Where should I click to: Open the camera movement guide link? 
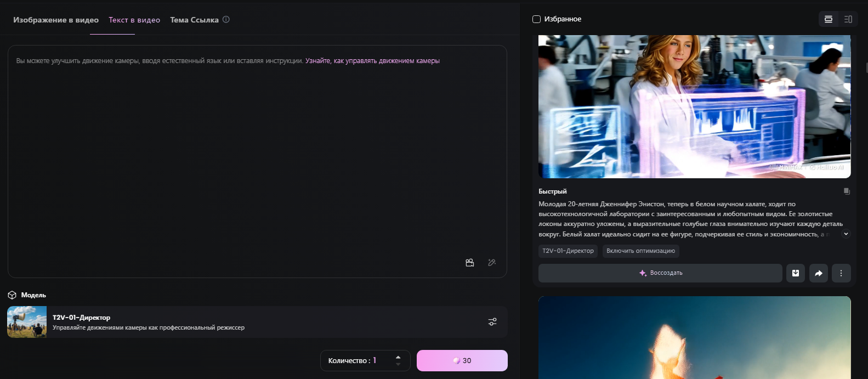click(372, 61)
